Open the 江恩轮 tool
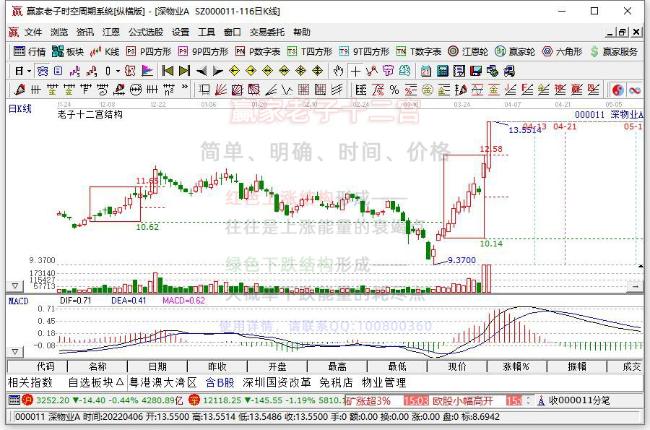The width and height of the screenshot is (650, 430). [468, 51]
